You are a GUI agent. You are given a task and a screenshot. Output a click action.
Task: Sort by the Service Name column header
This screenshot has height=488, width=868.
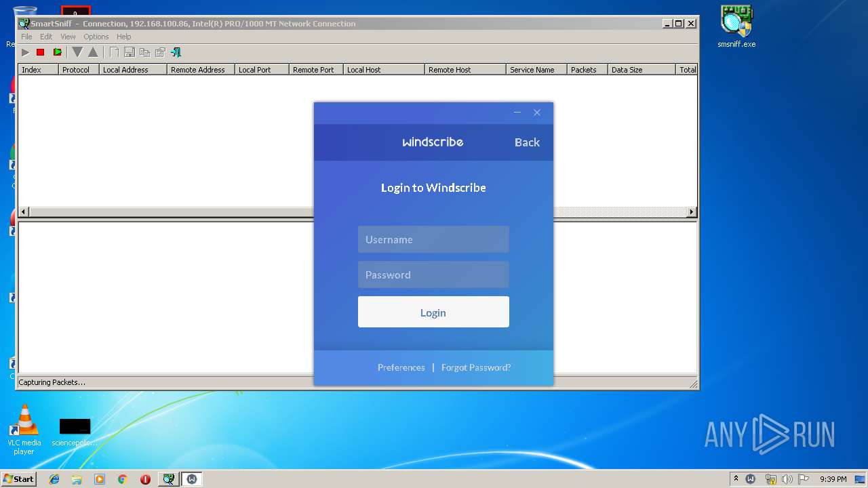pos(536,69)
